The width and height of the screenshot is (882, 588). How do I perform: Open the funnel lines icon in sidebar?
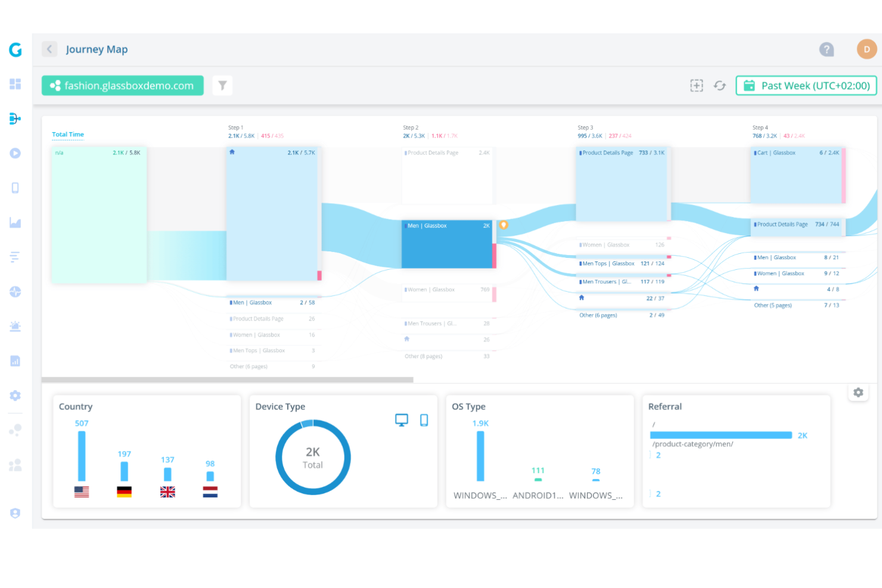coord(15,257)
